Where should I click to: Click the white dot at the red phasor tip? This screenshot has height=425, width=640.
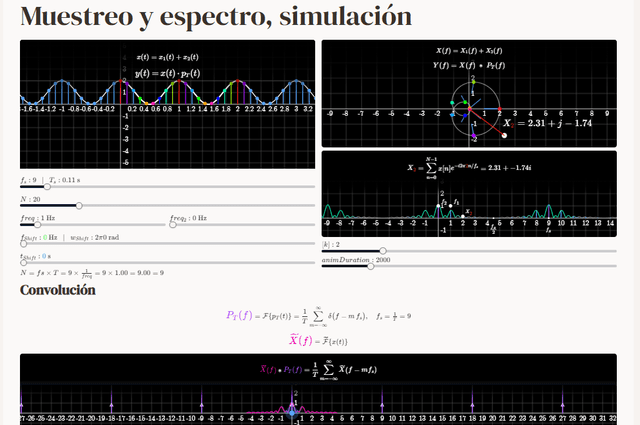[x=503, y=135]
